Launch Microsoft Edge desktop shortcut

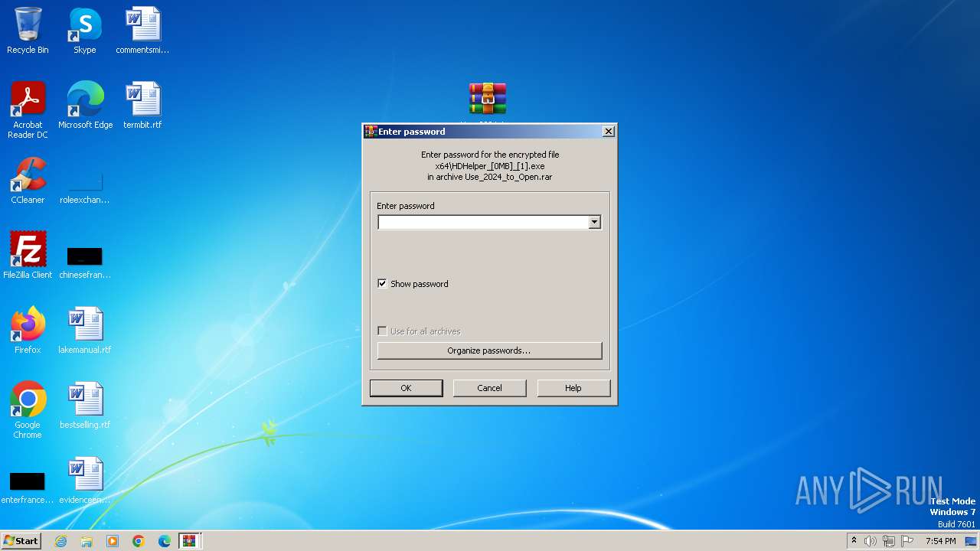coord(85,105)
